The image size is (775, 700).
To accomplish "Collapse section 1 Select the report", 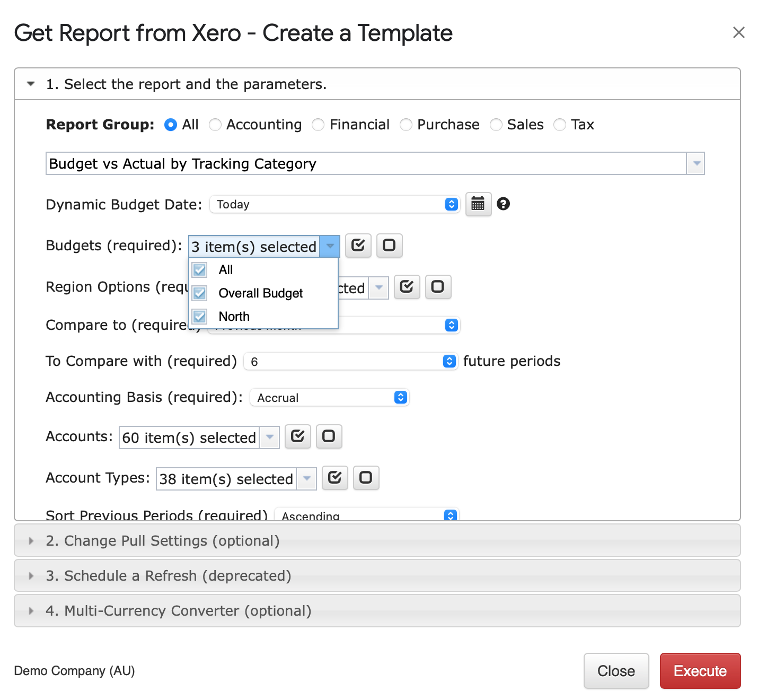I will pos(377,84).
